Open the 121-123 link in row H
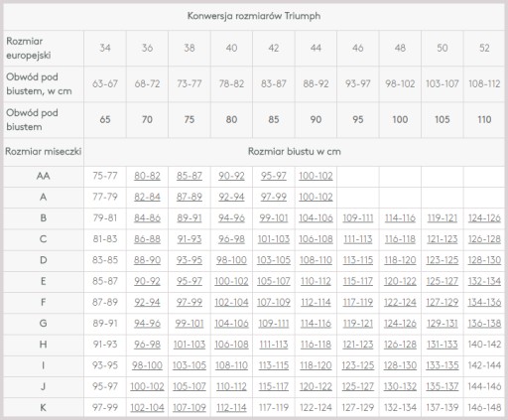The height and width of the screenshot is (420, 508). click(x=358, y=345)
